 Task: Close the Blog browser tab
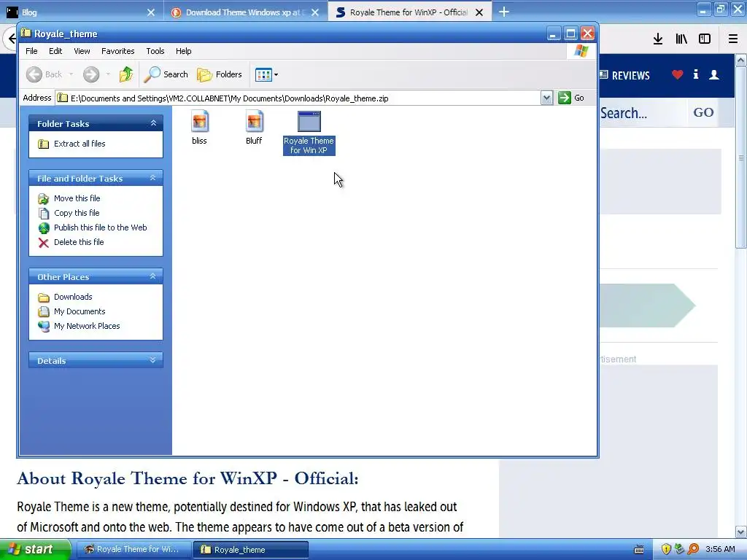click(150, 12)
